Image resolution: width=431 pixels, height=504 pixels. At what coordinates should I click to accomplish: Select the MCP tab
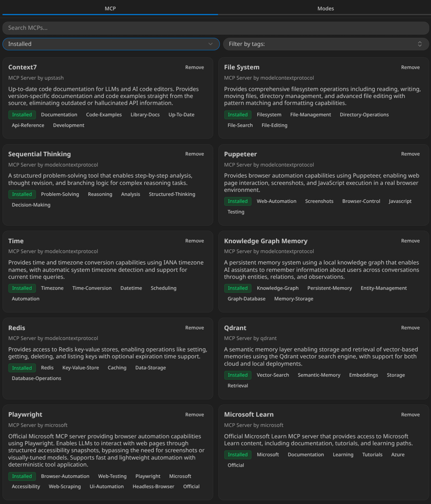111,8
